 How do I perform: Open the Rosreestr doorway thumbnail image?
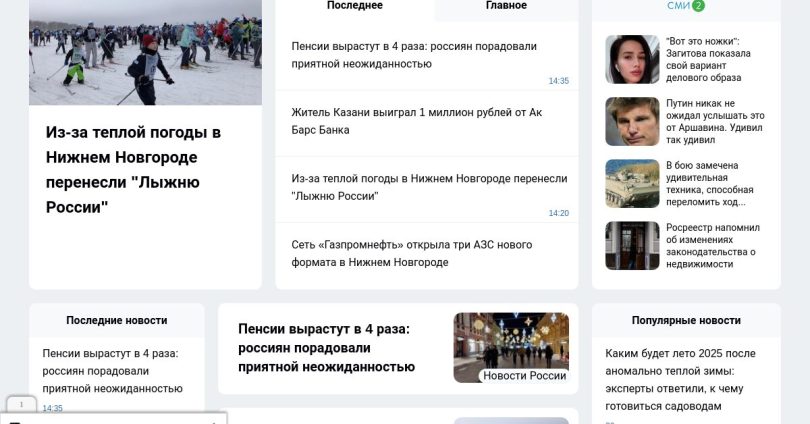(x=632, y=245)
